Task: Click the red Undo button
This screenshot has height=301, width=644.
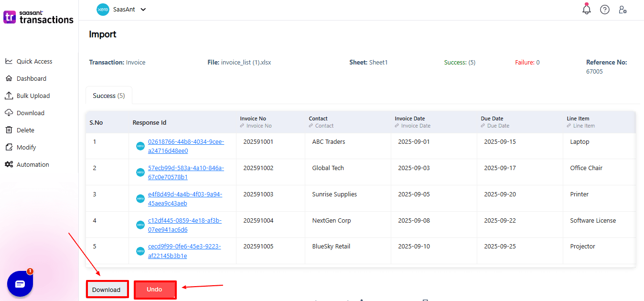Action: pos(155,290)
